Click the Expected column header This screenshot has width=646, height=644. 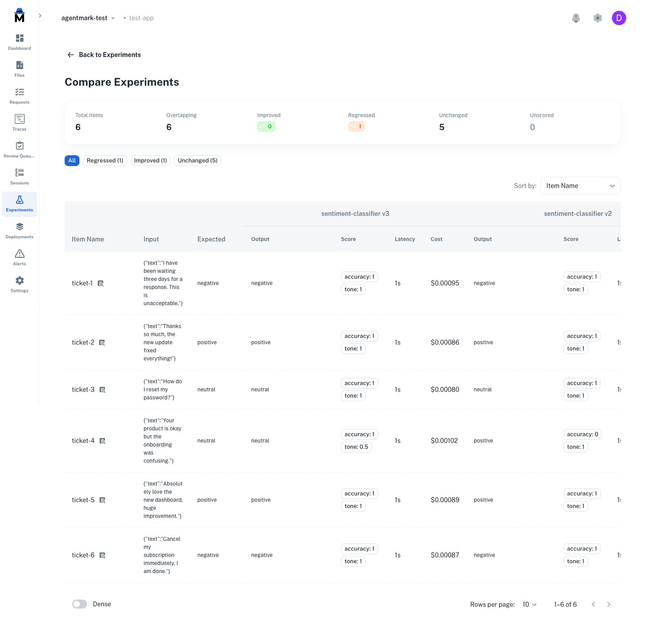pyautogui.click(x=211, y=239)
